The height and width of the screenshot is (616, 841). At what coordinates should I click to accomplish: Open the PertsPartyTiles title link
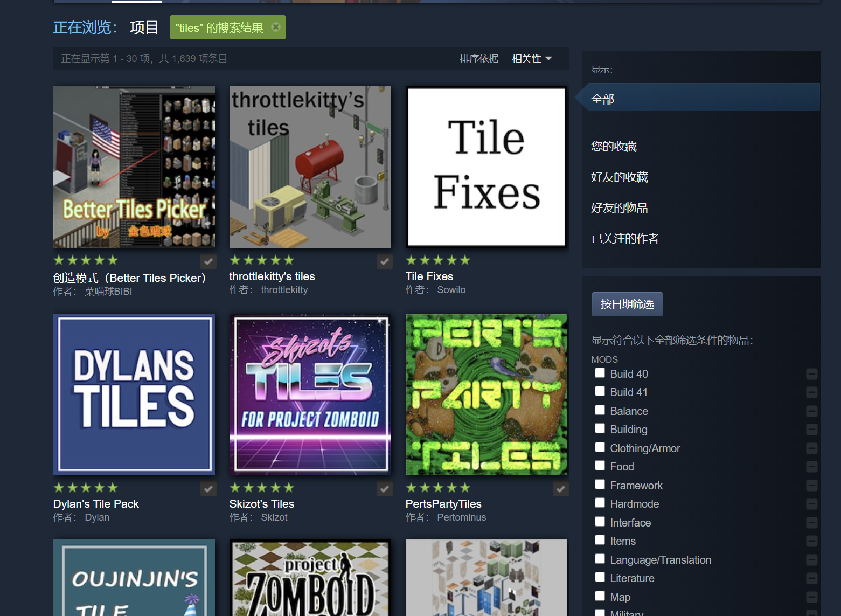click(443, 504)
